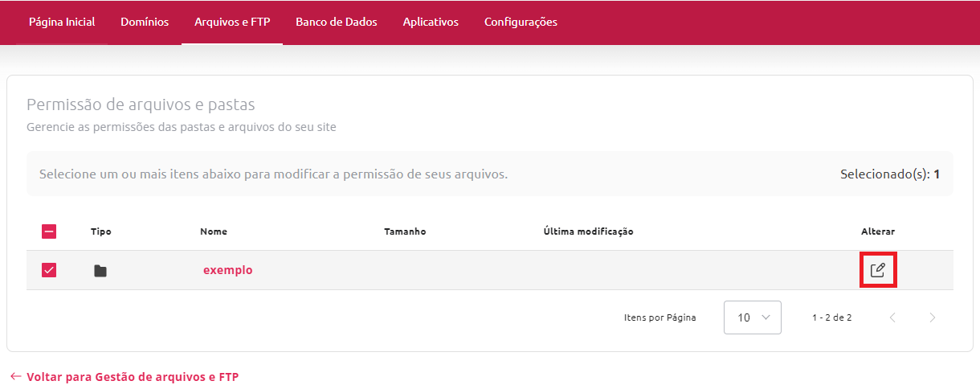Open the exemplo folder link

click(227, 270)
